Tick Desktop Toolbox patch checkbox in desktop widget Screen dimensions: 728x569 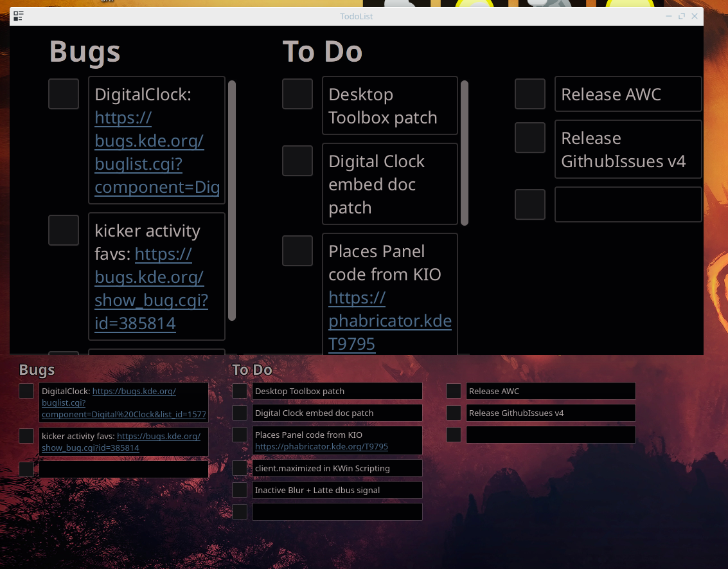pos(240,391)
